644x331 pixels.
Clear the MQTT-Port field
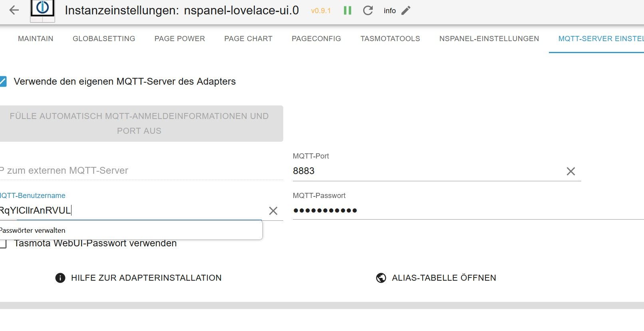pyautogui.click(x=571, y=171)
